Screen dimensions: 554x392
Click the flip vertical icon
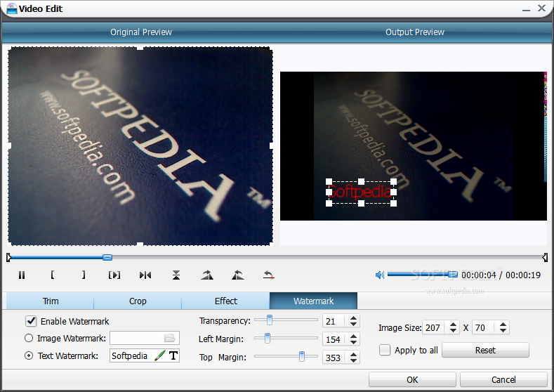(x=176, y=275)
